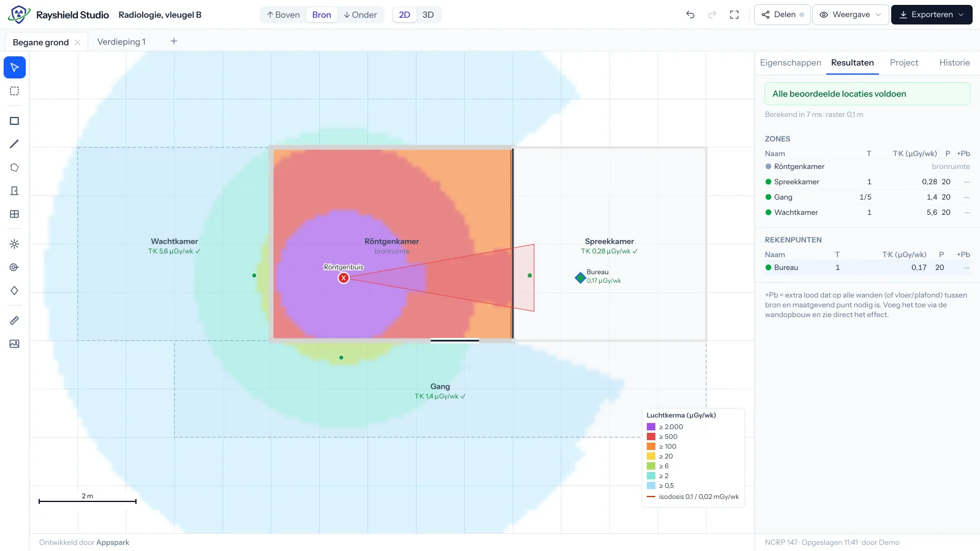Toggle fullscreen canvas mode
This screenshot has height=551, width=980.
point(734,15)
